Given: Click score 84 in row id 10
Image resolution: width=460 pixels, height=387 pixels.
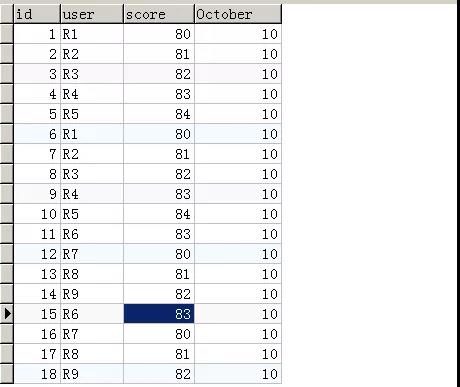Looking at the screenshot, I should pyautogui.click(x=159, y=214).
